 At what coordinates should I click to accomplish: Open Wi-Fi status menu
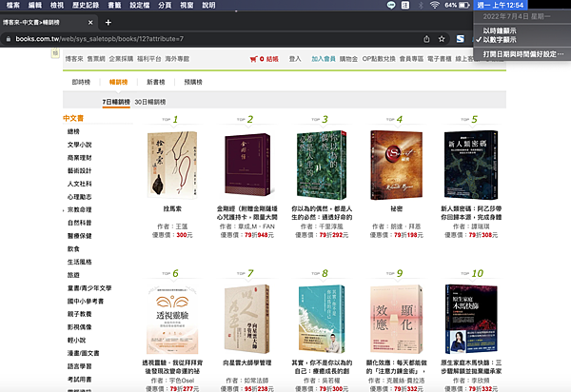point(435,5)
